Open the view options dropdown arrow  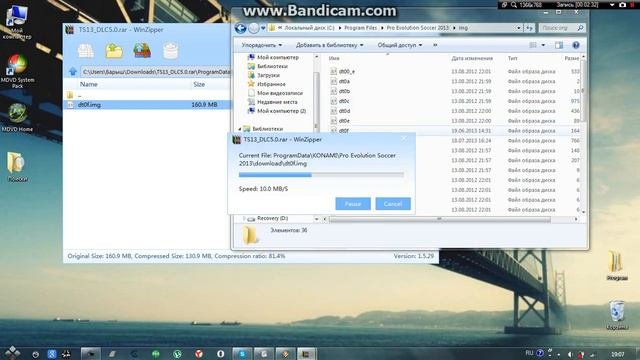[543, 45]
